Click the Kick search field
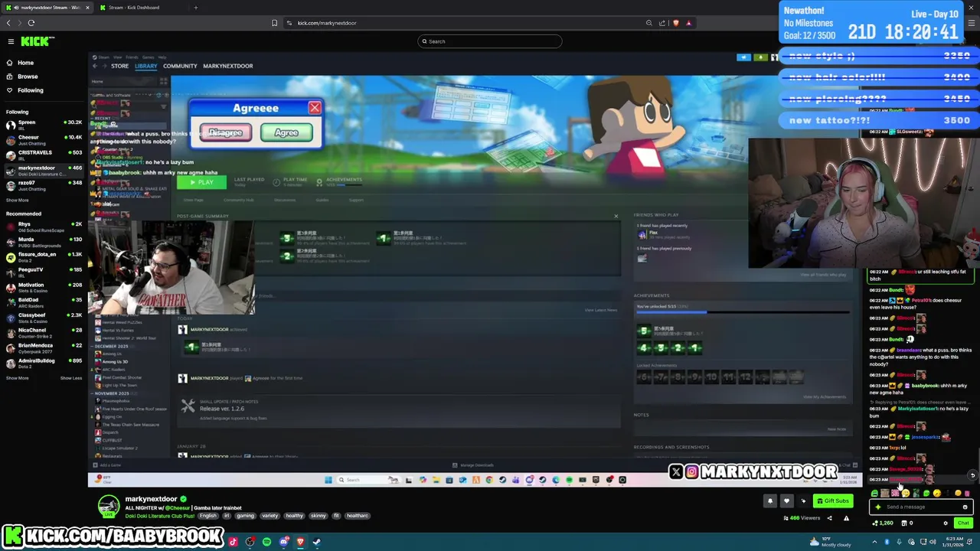The image size is (980, 551). pyautogui.click(x=490, y=41)
